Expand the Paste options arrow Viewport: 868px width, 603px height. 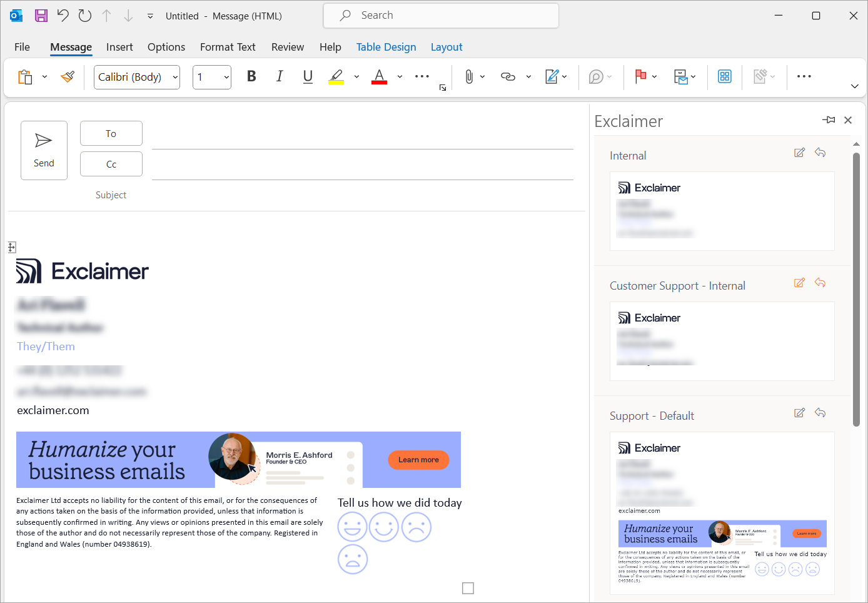[x=44, y=77]
